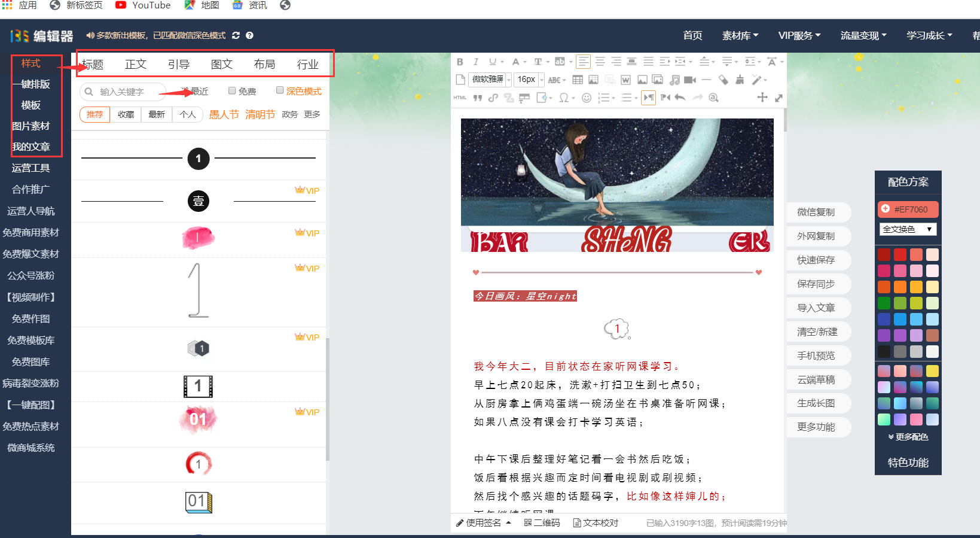Open the emoji smiley picker

[587, 98]
